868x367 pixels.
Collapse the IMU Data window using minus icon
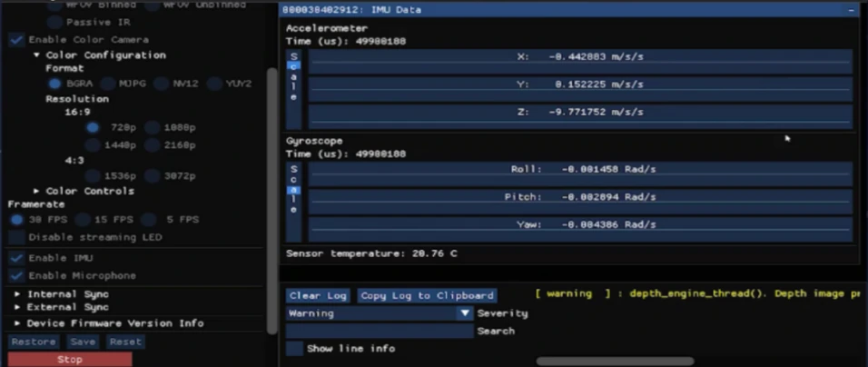tap(851, 10)
